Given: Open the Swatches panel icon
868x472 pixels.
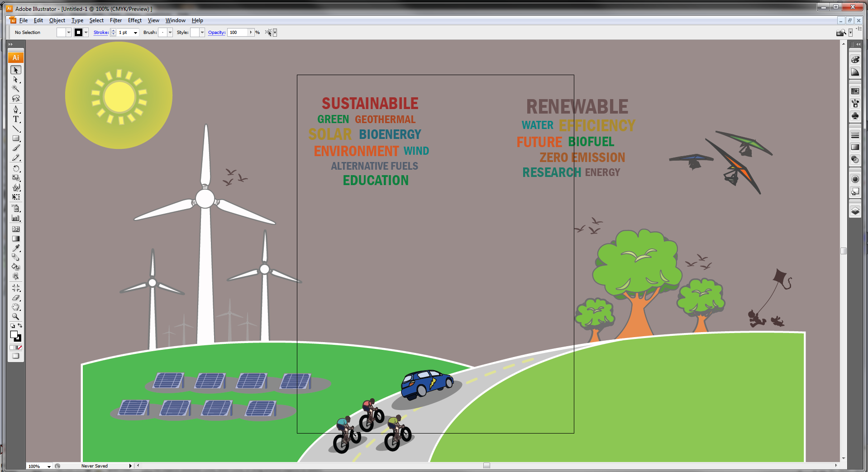Looking at the screenshot, I should [855, 91].
